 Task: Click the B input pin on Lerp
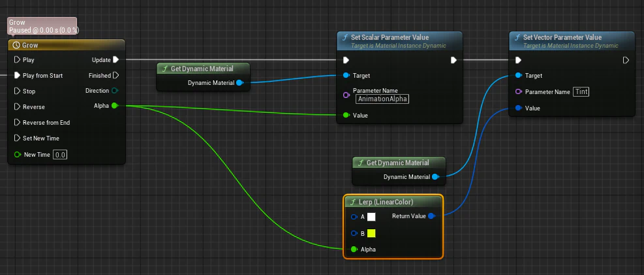pos(354,233)
